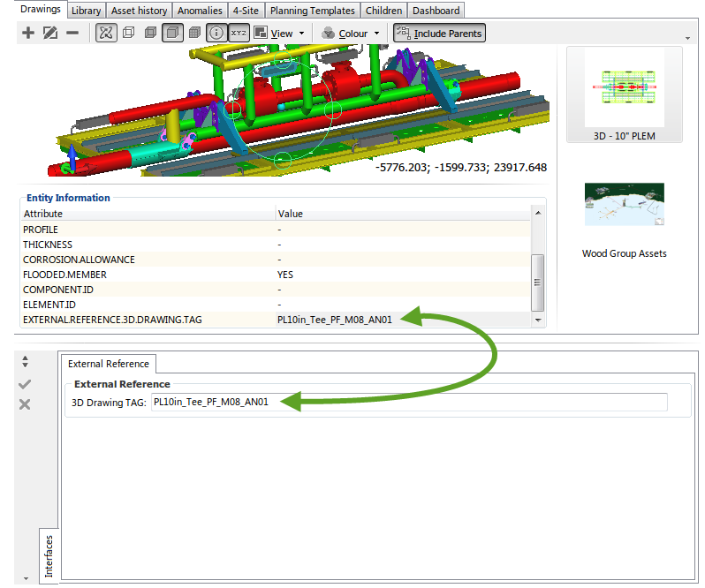The height and width of the screenshot is (588, 705).
Task: Open the Asset history tab
Action: [139, 11]
